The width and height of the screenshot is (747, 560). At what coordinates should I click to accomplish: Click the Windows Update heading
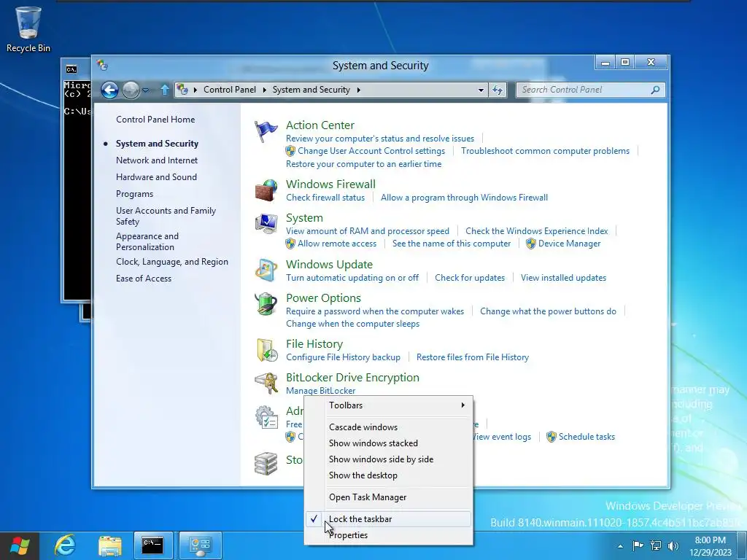click(x=329, y=265)
